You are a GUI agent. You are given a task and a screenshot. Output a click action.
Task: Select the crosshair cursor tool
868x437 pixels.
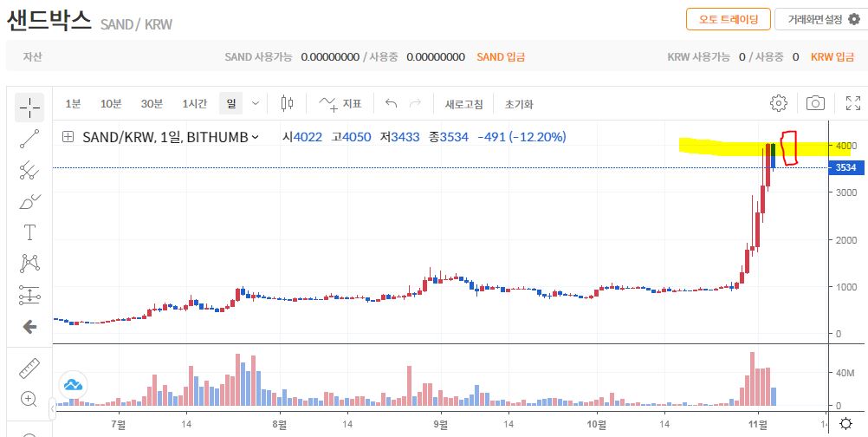29,108
